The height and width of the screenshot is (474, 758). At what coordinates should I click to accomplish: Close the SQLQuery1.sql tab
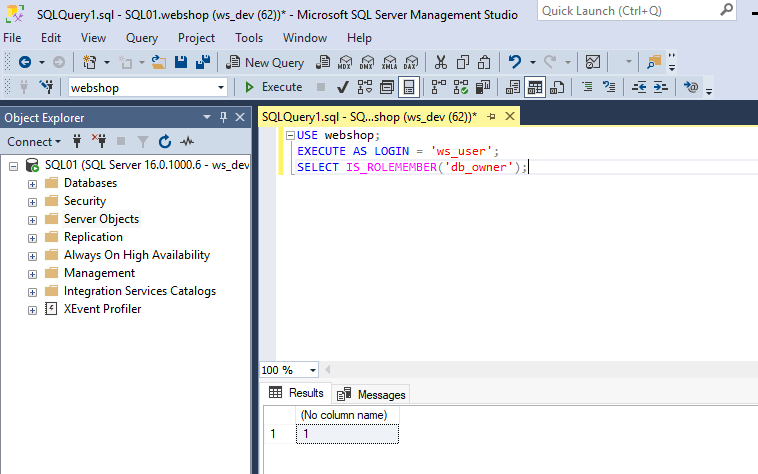[510, 116]
